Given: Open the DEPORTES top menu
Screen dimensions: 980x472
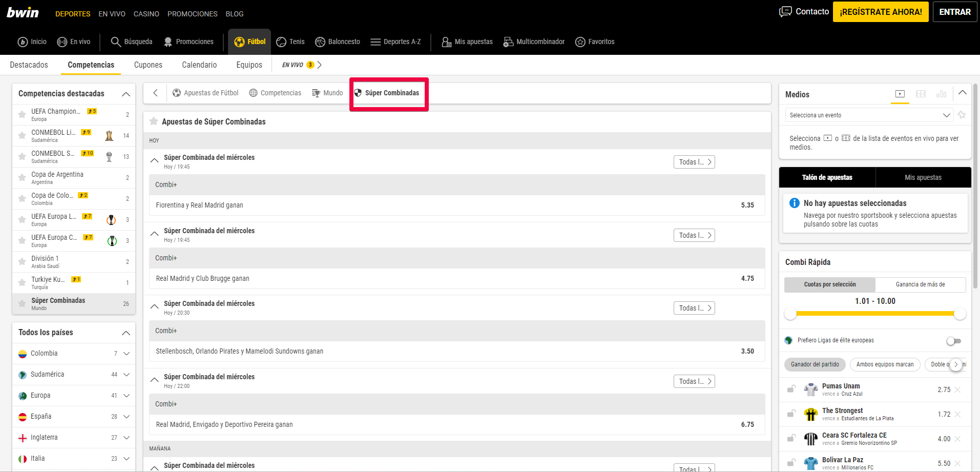Looking at the screenshot, I should point(73,14).
